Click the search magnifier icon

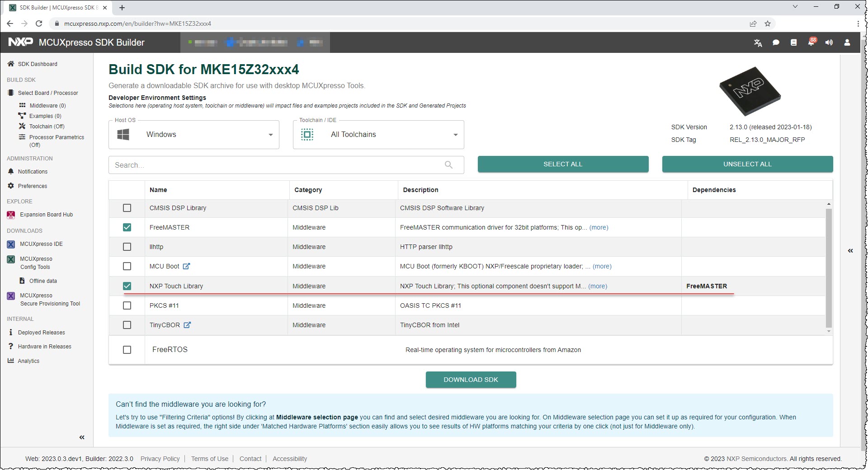(x=448, y=165)
